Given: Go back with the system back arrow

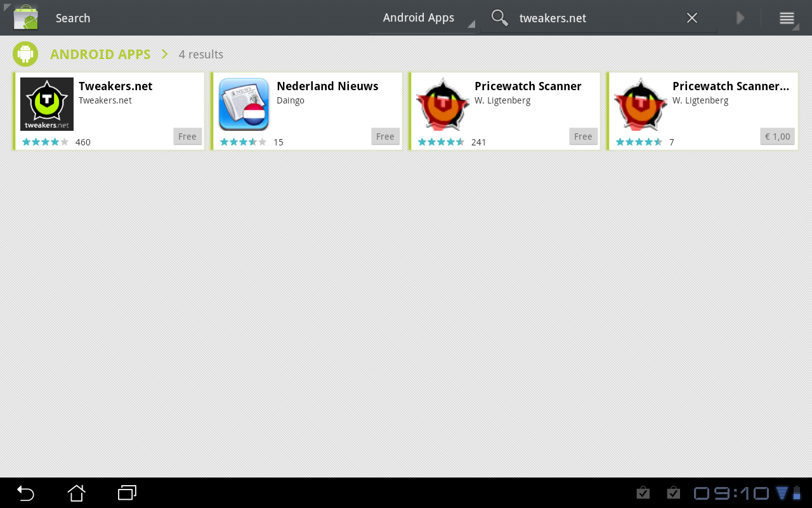Looking at the screenshot, I should pos(25,493).
